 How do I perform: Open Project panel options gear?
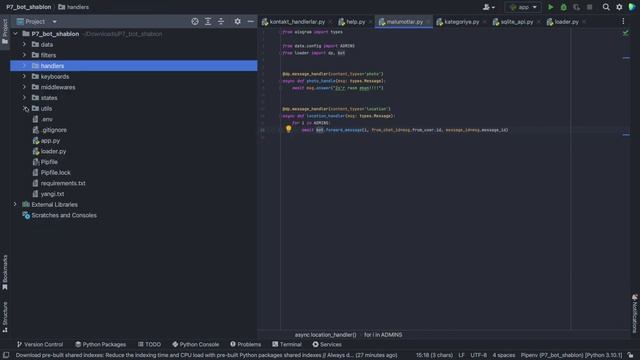tap(238, 22)
